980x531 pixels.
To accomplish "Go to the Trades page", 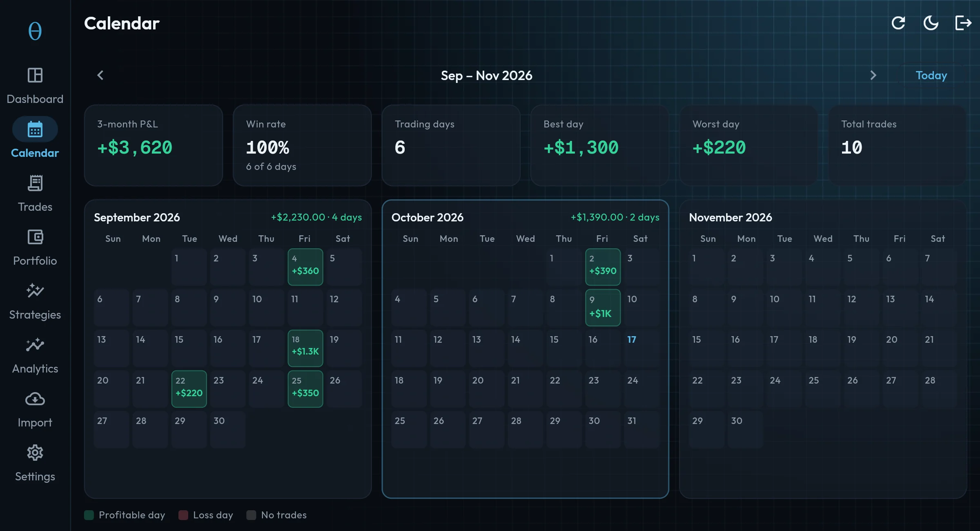I will coord(35,194).
